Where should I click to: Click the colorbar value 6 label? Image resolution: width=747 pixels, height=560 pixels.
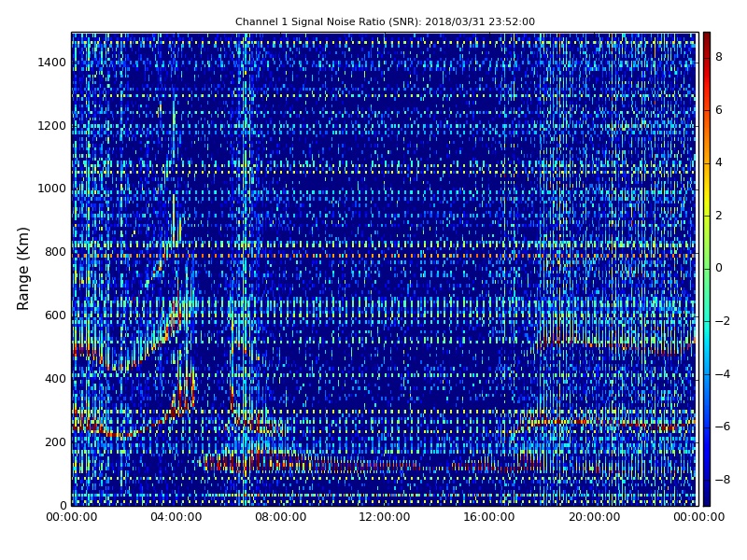(719, 110)
